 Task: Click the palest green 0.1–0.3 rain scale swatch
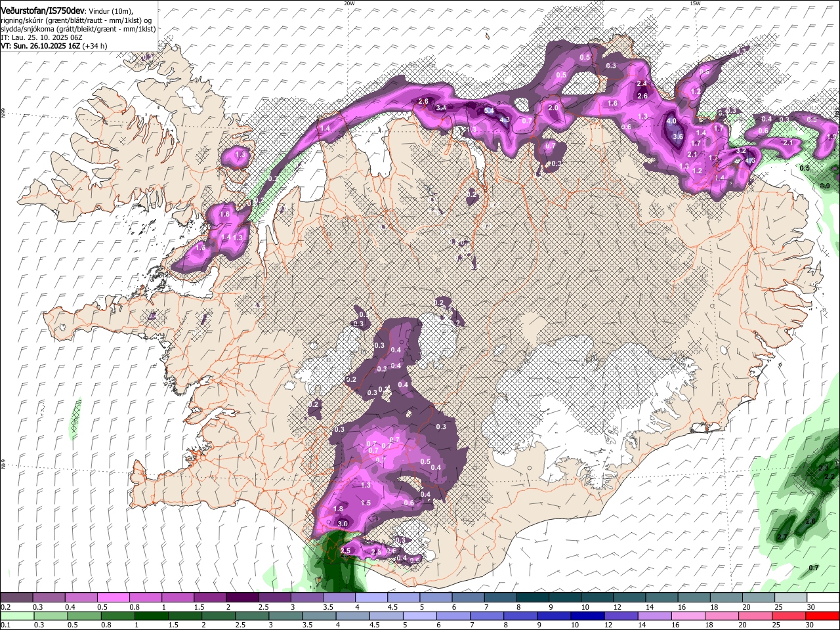coord(17,616)
